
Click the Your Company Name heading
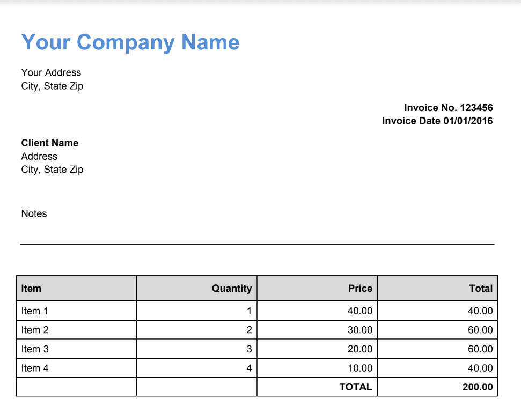point(130,42)
